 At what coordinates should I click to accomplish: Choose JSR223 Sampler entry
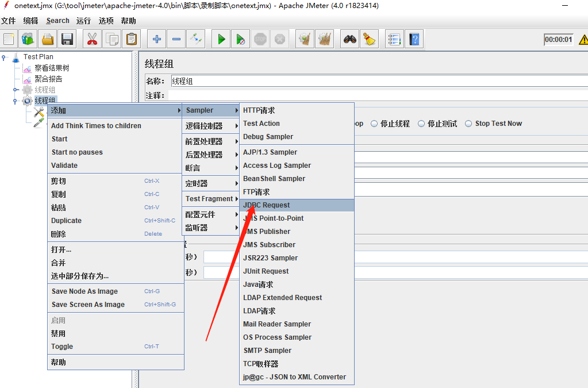[297, 258]
